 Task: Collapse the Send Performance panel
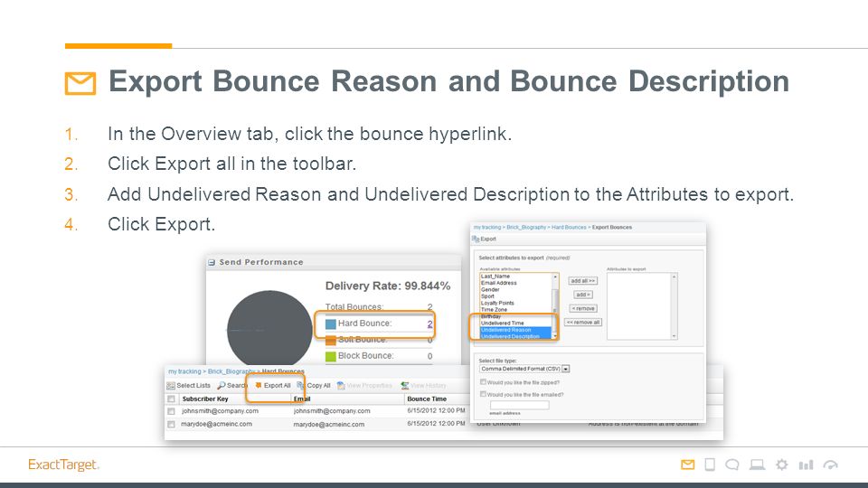click(x=212, y=262)
